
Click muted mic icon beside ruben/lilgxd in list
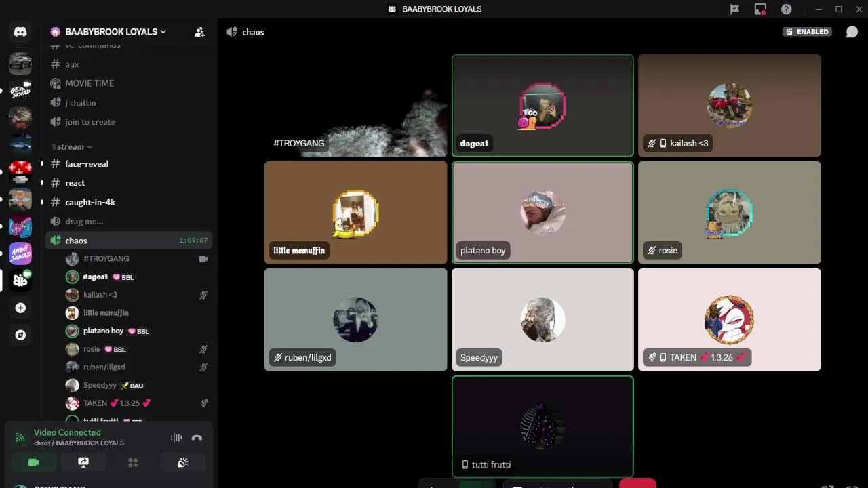tap(203, 367)
